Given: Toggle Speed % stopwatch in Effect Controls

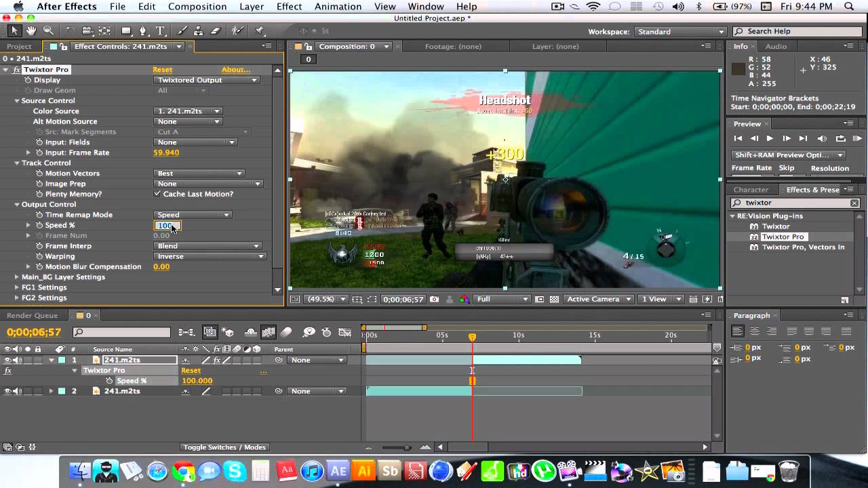Looking at the screenshot, I should [39, 225].
